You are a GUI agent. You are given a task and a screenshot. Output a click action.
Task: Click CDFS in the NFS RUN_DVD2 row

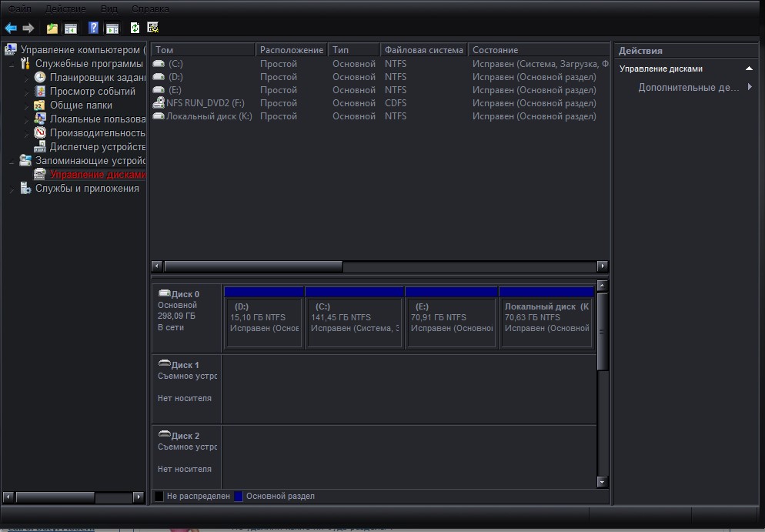395,103
